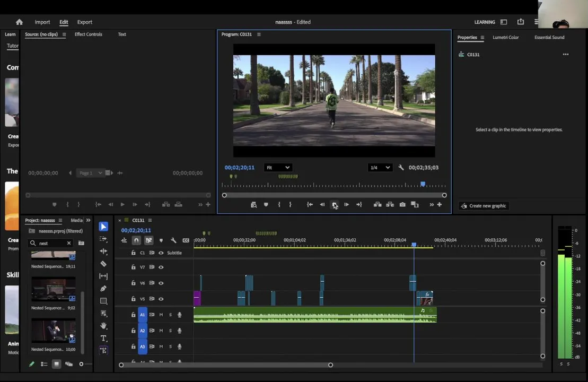Expand the 1/4 playback resolution dropdown
Image resolution: width=588 pixels, height=382 pixels.
click(x=380, y=168)
